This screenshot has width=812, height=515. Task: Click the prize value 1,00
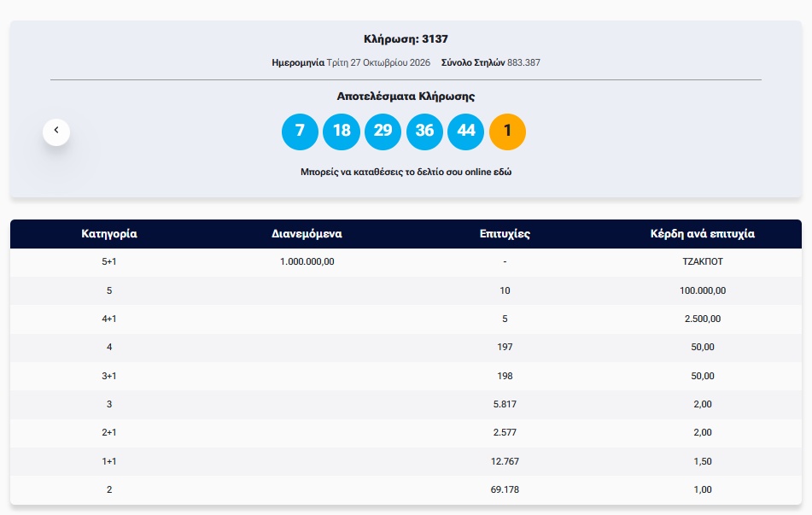[x=703, y=489]
